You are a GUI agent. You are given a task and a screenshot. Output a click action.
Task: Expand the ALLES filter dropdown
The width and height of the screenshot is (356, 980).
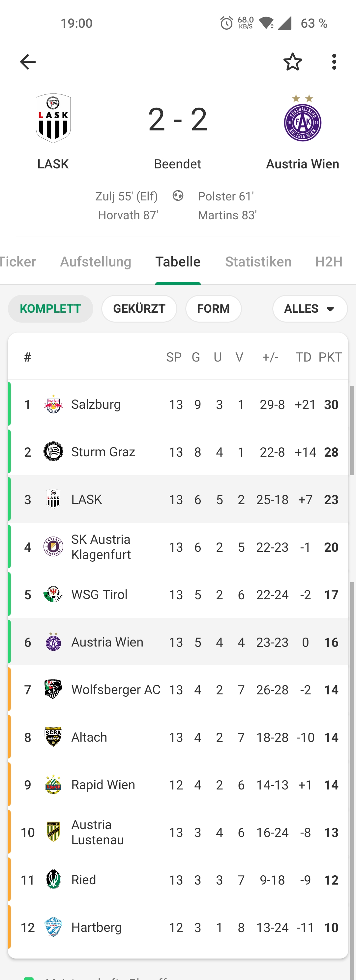coord(310,308)
